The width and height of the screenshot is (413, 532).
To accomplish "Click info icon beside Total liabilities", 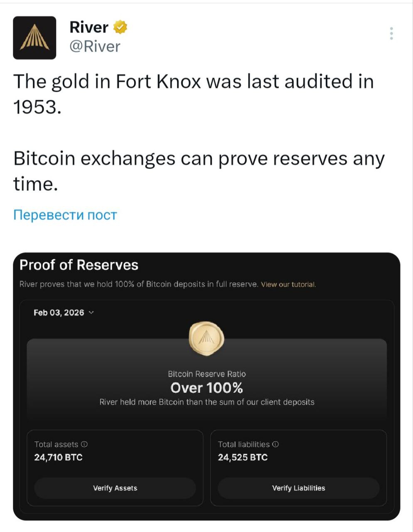I will 275,444.
